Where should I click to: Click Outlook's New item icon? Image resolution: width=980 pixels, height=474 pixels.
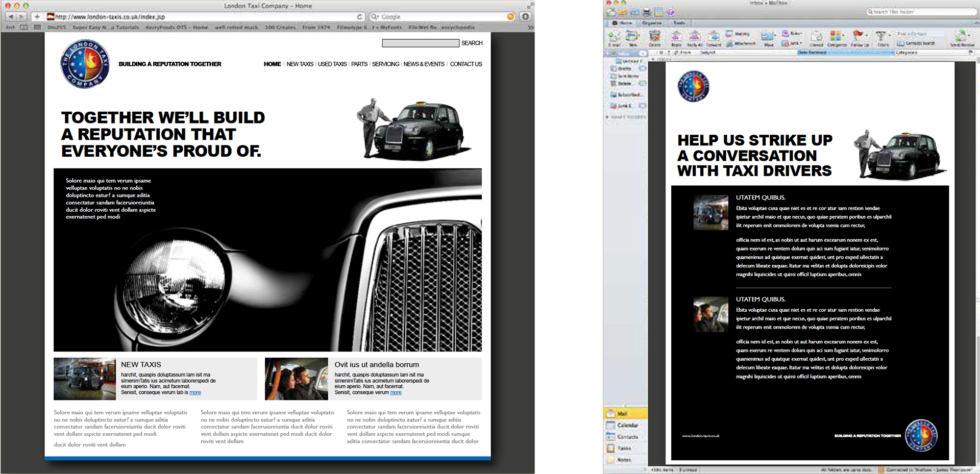pos(632,38)
